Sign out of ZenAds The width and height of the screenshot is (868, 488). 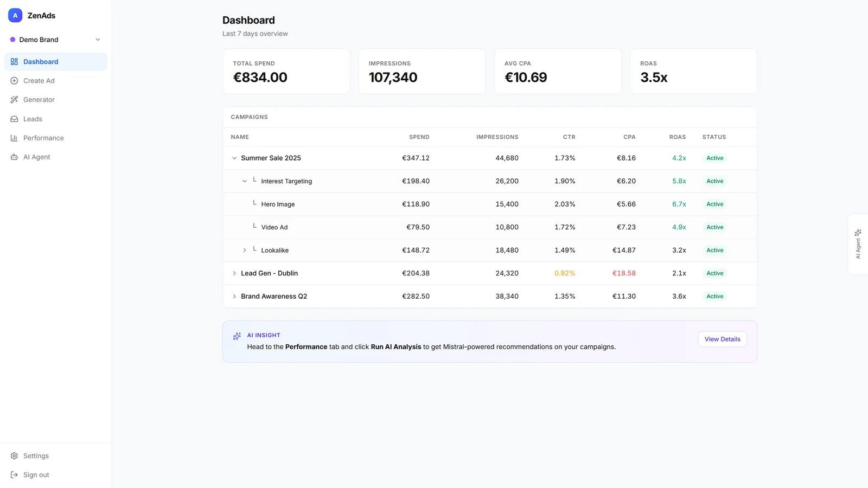click(x=55, y=475)
